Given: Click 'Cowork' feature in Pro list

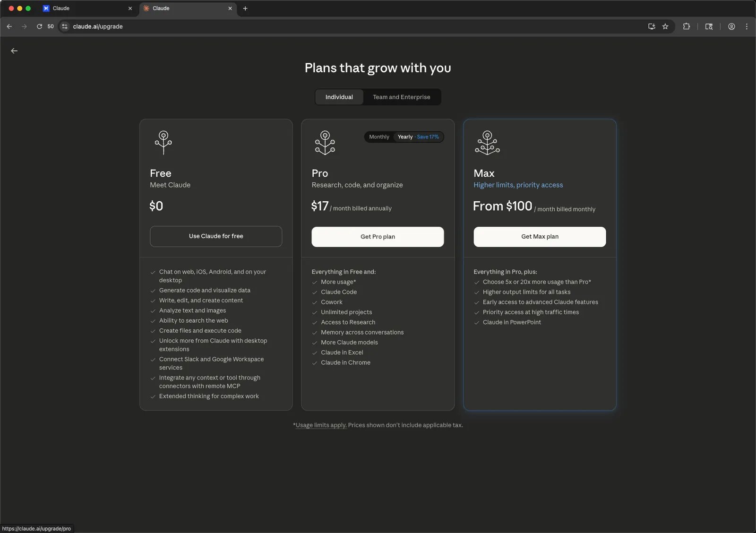Looking at the screenshot, I should [x=332, y=302].
